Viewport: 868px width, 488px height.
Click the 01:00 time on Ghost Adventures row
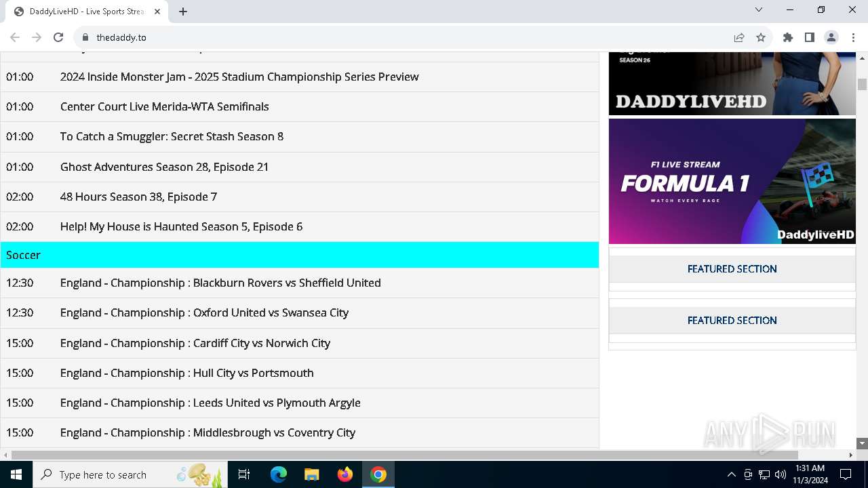click(x=20, y=167)
